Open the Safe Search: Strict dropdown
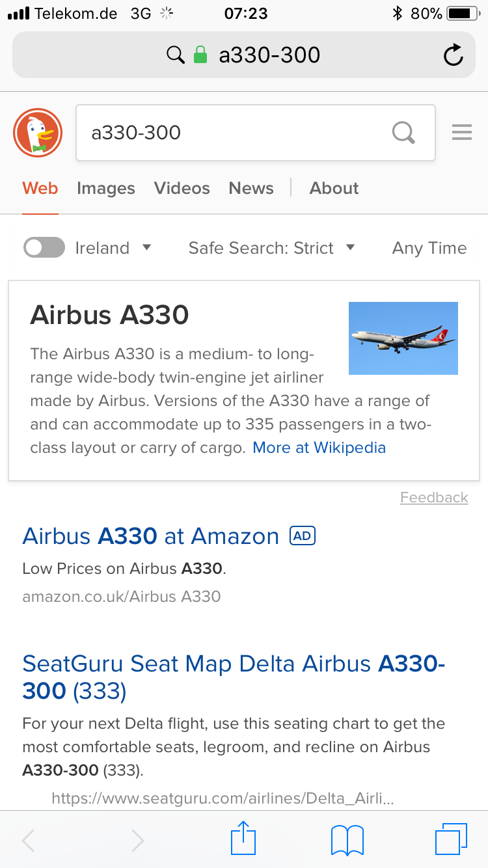 pos(271,248)
